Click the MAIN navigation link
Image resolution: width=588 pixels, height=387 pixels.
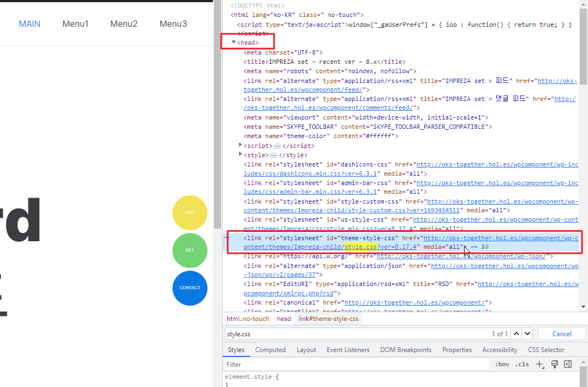29,23
